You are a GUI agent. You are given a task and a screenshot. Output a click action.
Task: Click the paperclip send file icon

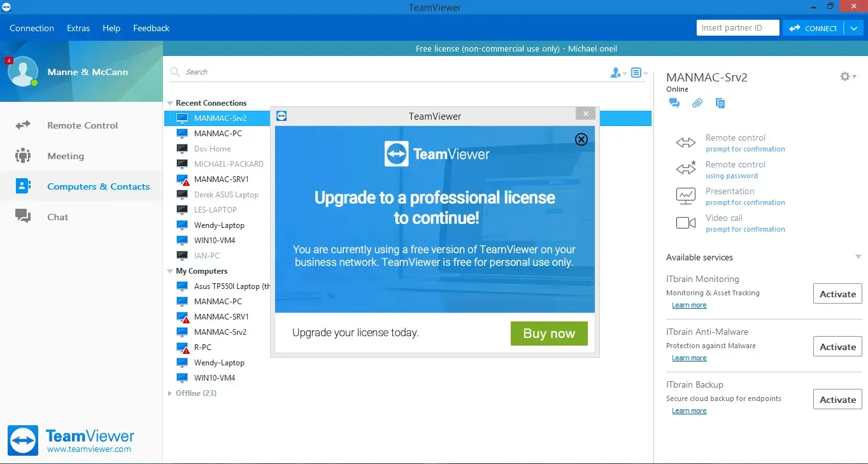pos(697,103)
